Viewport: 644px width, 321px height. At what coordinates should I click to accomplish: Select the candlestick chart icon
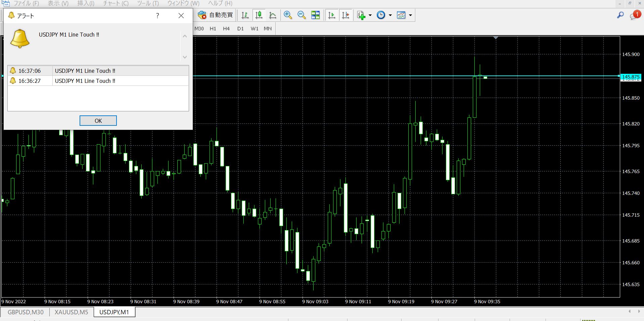coord(259,15)
